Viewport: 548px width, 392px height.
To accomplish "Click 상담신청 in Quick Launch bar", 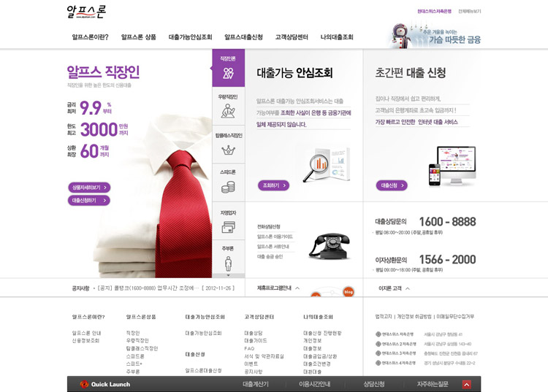I will pyautogui.click(x=373, y=384).
